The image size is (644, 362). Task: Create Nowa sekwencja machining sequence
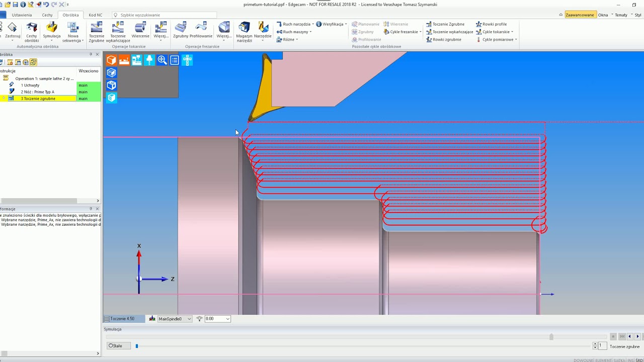(x=73, y=32)
